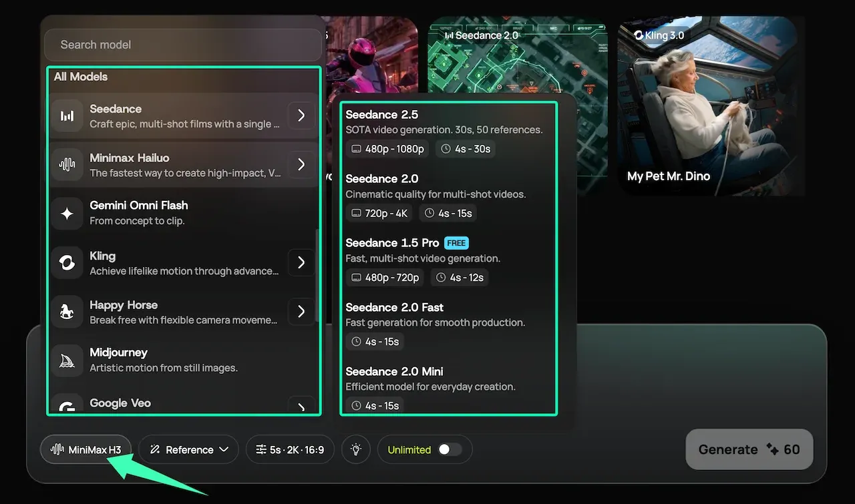The width and height of the screenshot is (855, 504).
Task: Click the Midjourney sailboat icon
Action: tap(67, 360)
